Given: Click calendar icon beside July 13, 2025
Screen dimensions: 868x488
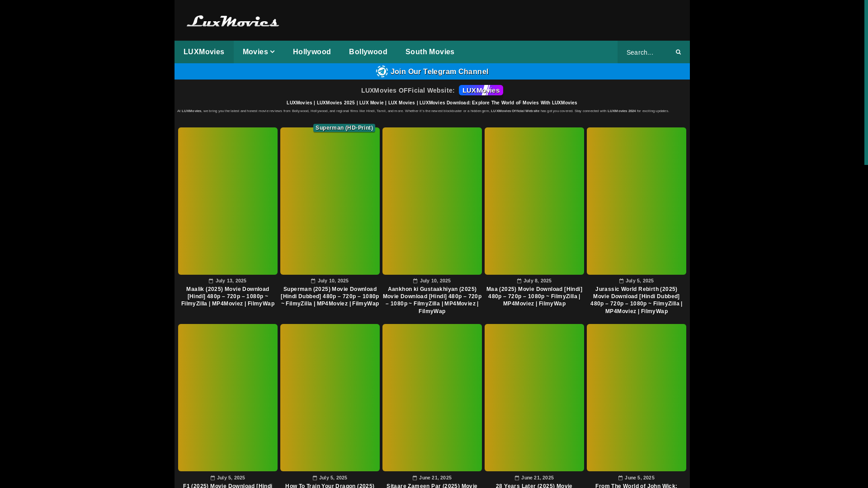Looking at the screenshot, I should [211, 281].
